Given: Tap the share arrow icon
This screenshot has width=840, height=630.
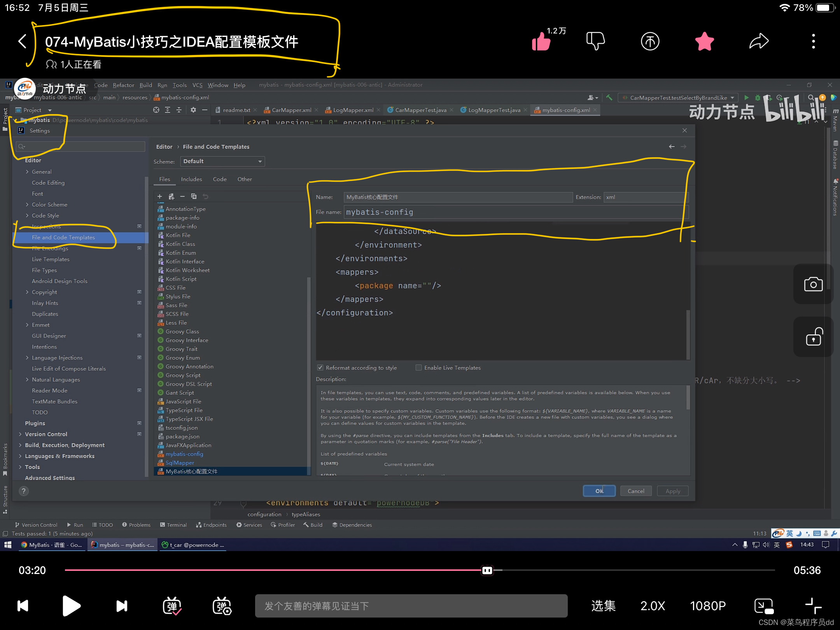Looking at the screenshot, I should pos(759,42).
